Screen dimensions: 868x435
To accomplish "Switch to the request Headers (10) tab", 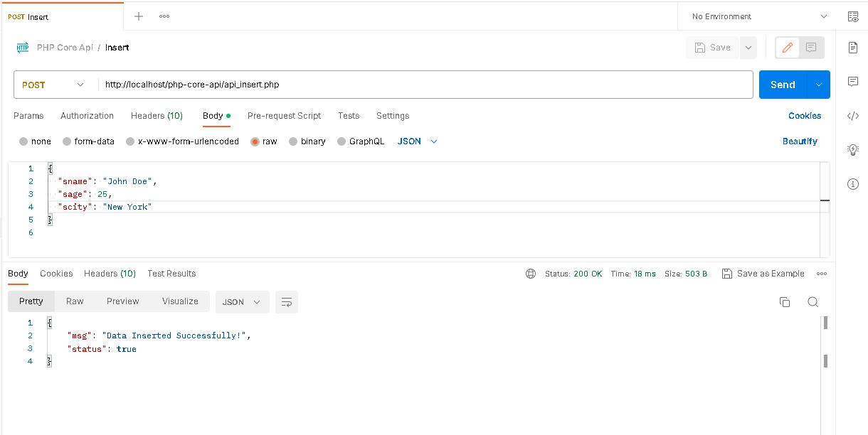I will tap(157, 116).
